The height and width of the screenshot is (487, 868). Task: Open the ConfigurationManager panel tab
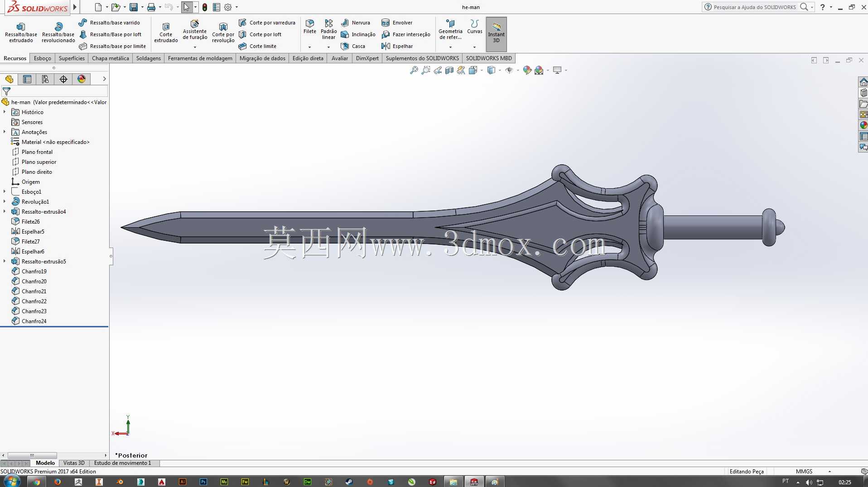pyautogui.click(x=45, y=79)
